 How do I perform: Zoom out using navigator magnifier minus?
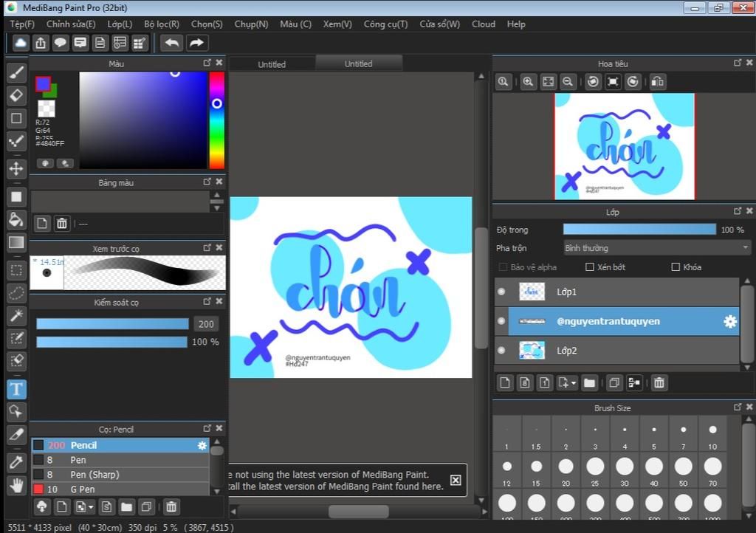pyautogui.click(x=568, y=82)
